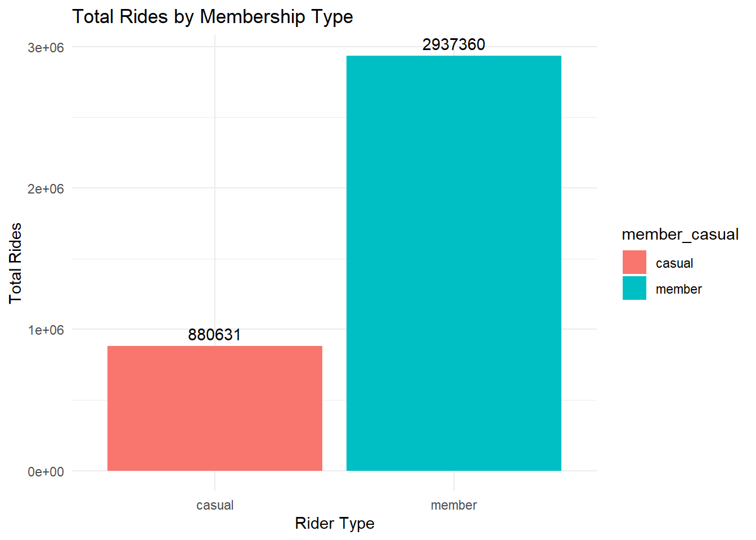Click the legend title member_casual
The width and height of the screenshot is (756, 540).
tap(680, 234)
